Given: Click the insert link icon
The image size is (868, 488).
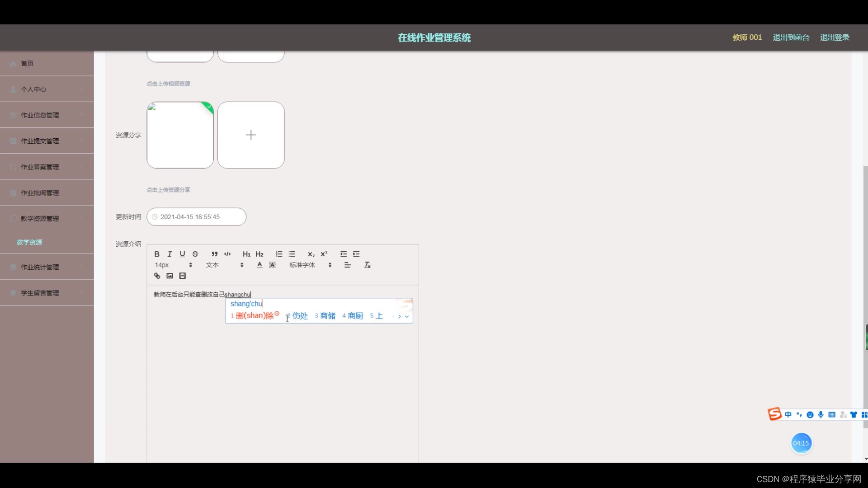Looking at the screenshot, I should coord(157,276).
